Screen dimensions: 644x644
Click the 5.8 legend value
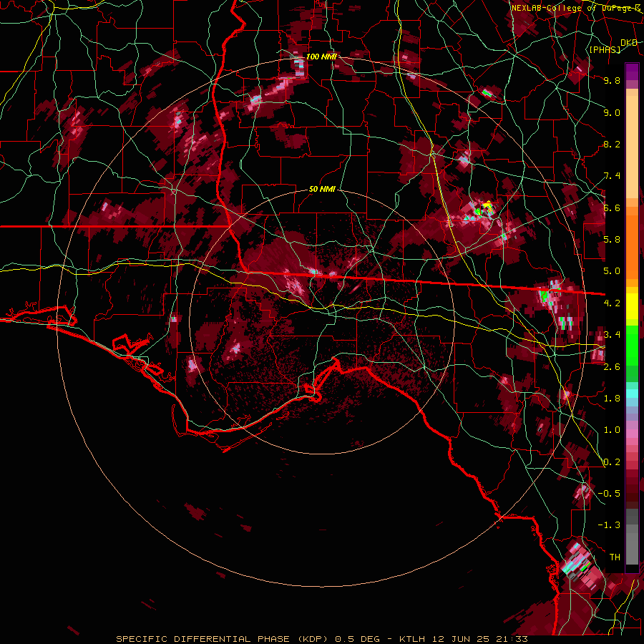612,240
